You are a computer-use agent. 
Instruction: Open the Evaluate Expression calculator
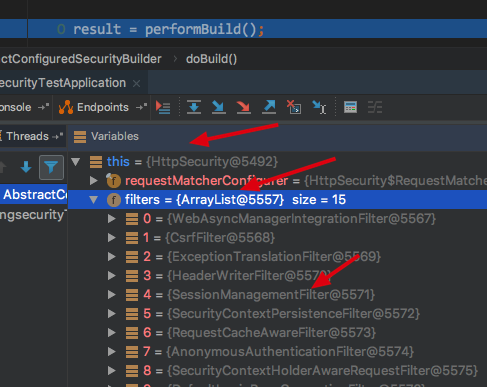pyautogui.click(x=350, y=107)
